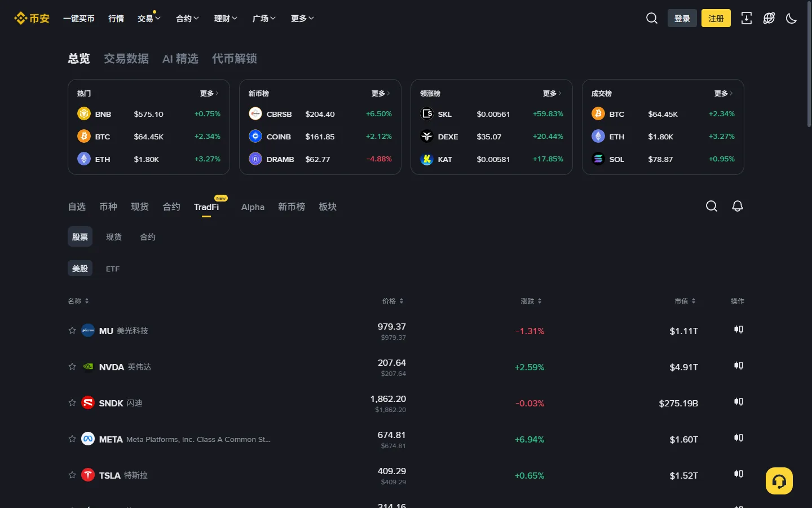
Task: Expand the 交易 dropdown menu
Action: coord(149,19)
